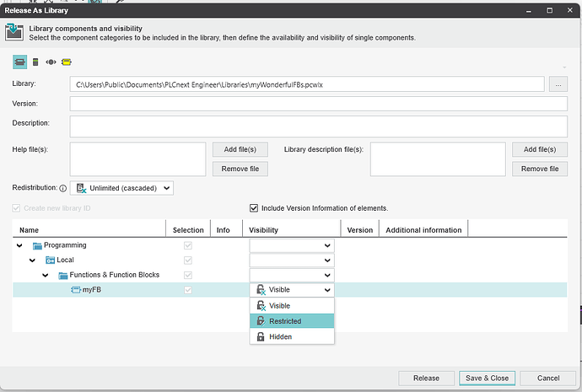Image resolution: width=582 pixels, height=392 pixels.
Task: Toggle the Create new library ID checkbox
Action: 16,208
